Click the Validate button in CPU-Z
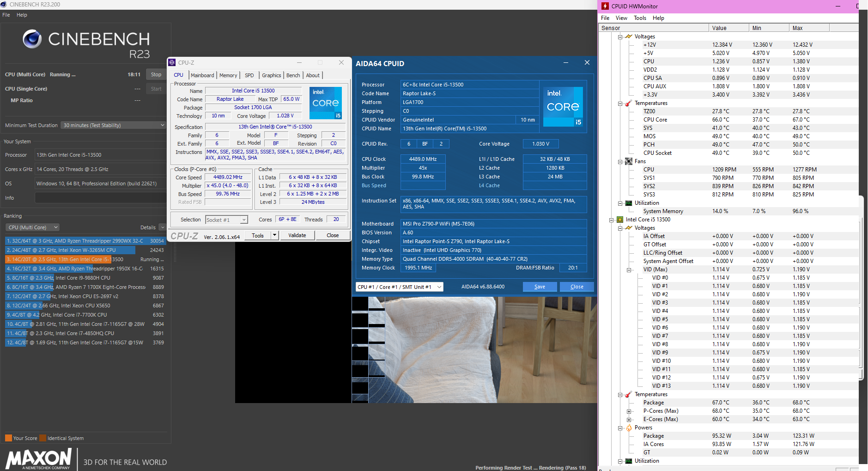This screenshot has height=471, width=868. 297,235
